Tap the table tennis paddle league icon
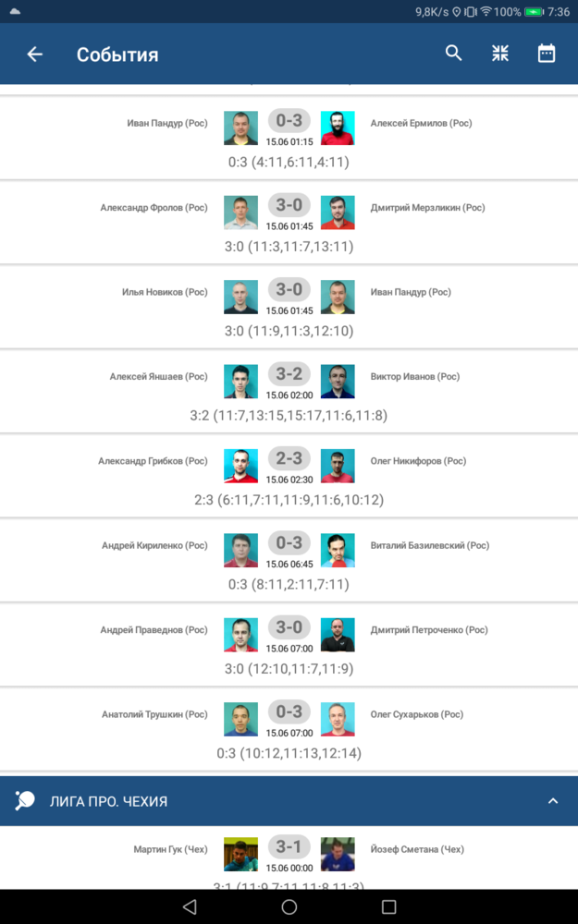This screenshot has width=578, height=924. pos(25,800)
